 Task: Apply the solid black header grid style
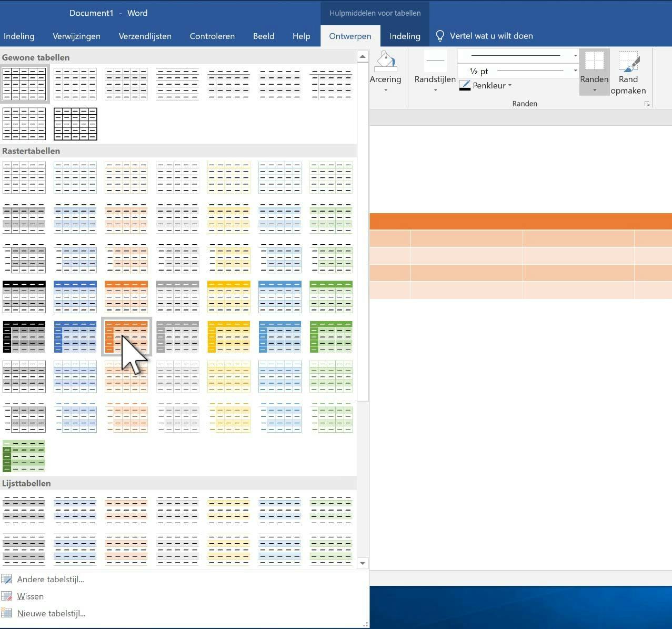(x=24, y=297)
